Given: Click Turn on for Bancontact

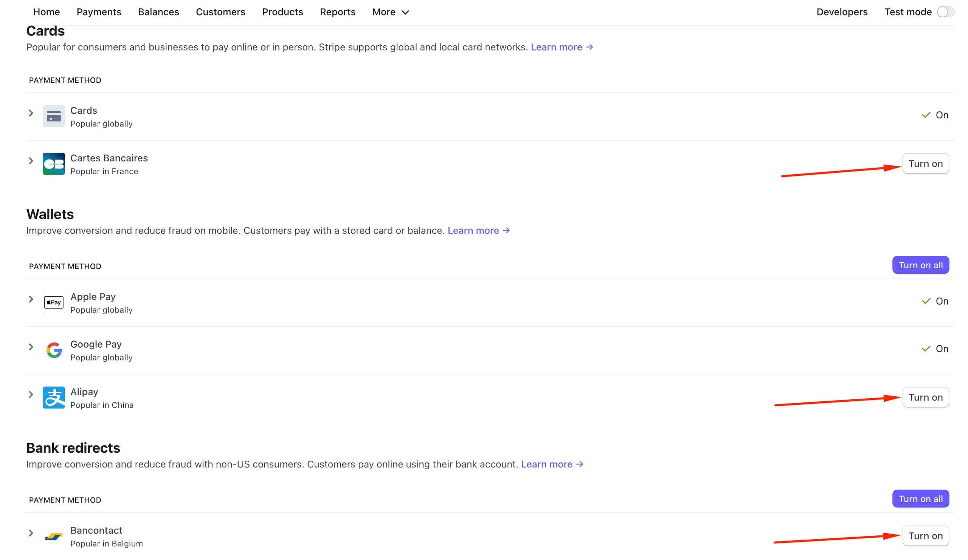Looking at the screenshot, I should [925, 536].
